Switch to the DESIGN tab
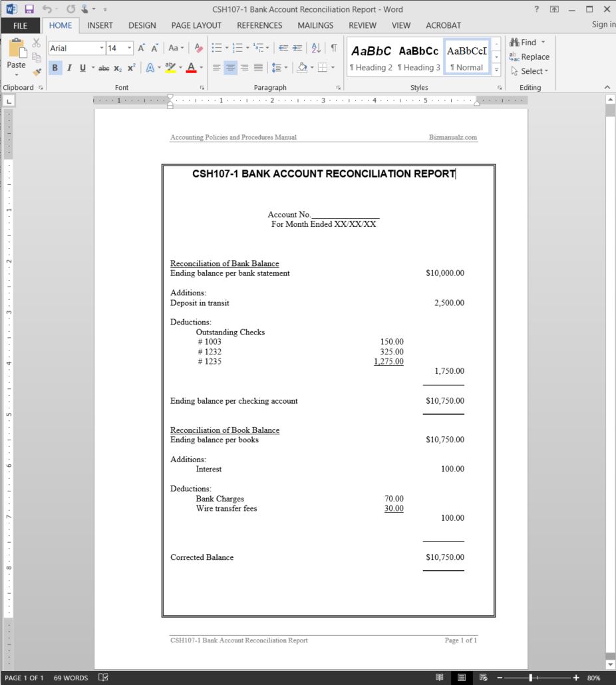This screenshot has width=616, height=685. click(x=142, y=26)
